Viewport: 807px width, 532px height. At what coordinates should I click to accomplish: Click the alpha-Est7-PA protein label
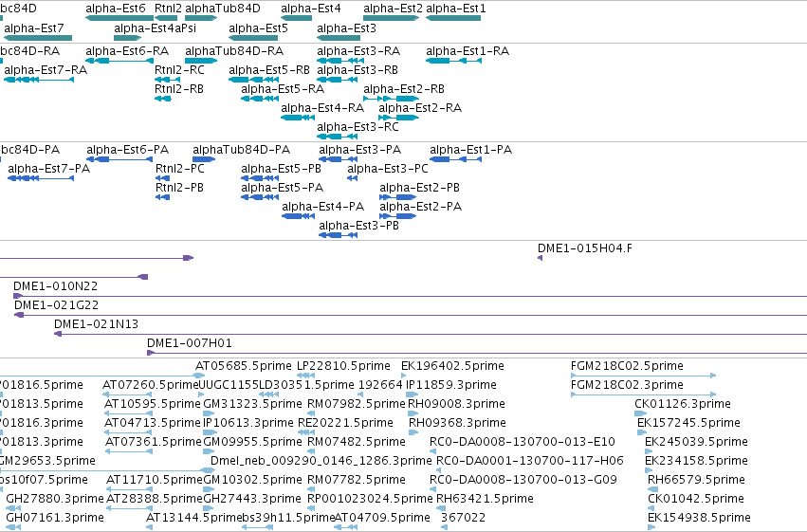(49, 169)
